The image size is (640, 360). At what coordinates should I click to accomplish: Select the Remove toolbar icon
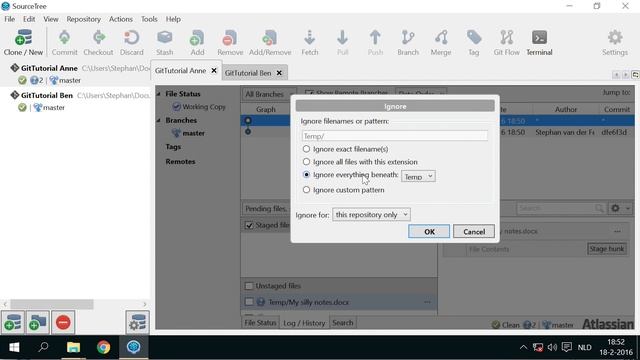[x=230, y=42]
